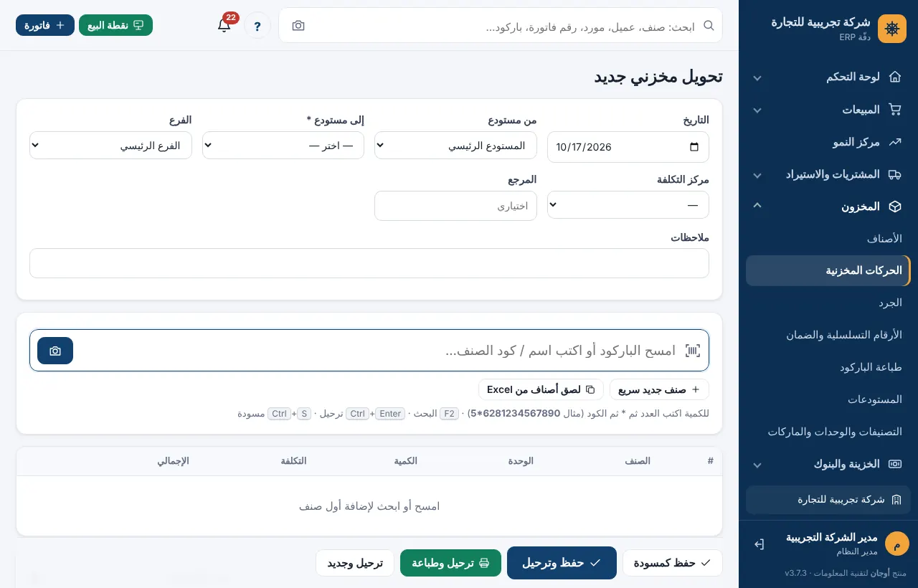Go to مركز النمو in sidebar
The width and height of the screenshot is (918, 588).
(828, 142)
